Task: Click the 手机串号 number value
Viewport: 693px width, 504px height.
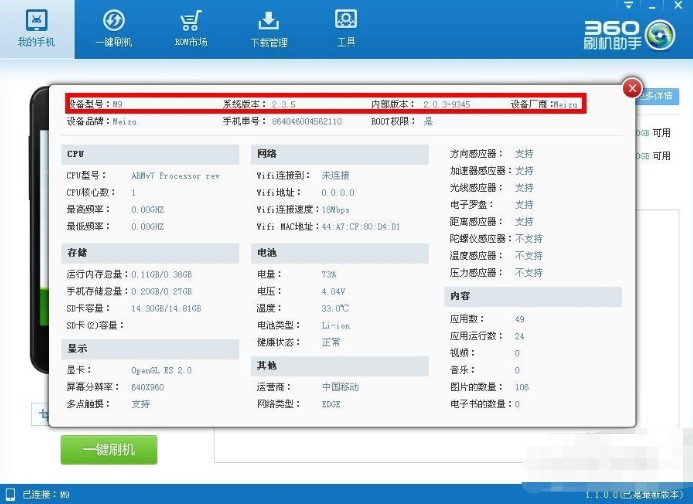Action: click(307, 121)
